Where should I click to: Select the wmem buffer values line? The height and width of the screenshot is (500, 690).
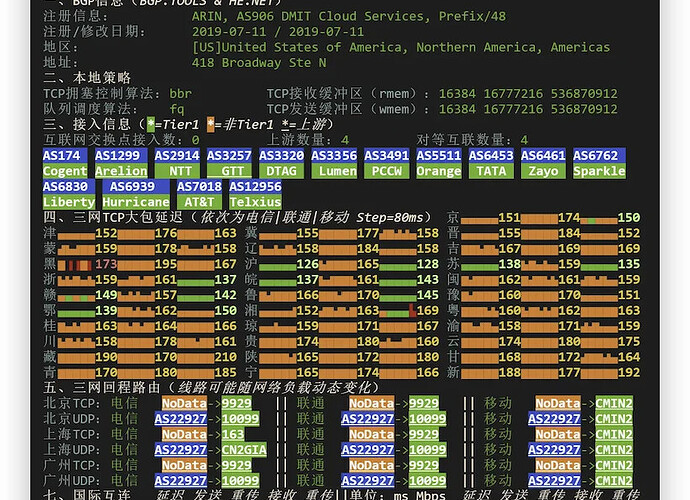click(x=528, y=109)
